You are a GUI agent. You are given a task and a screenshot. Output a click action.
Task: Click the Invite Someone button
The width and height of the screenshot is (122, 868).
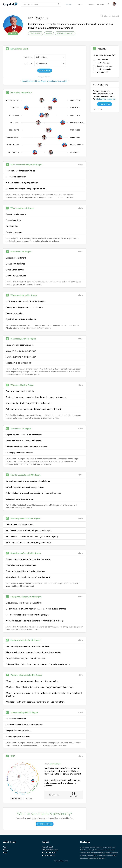tap(45, 824)
